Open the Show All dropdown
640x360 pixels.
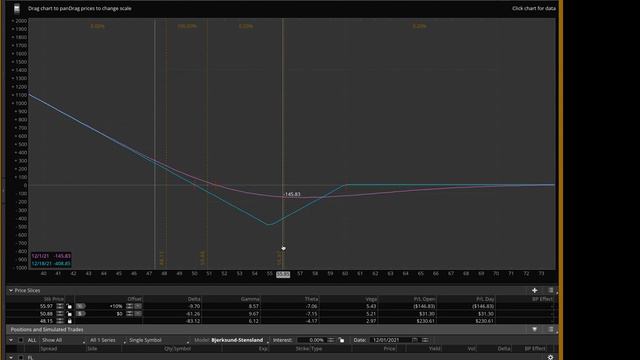coord(62,340)
